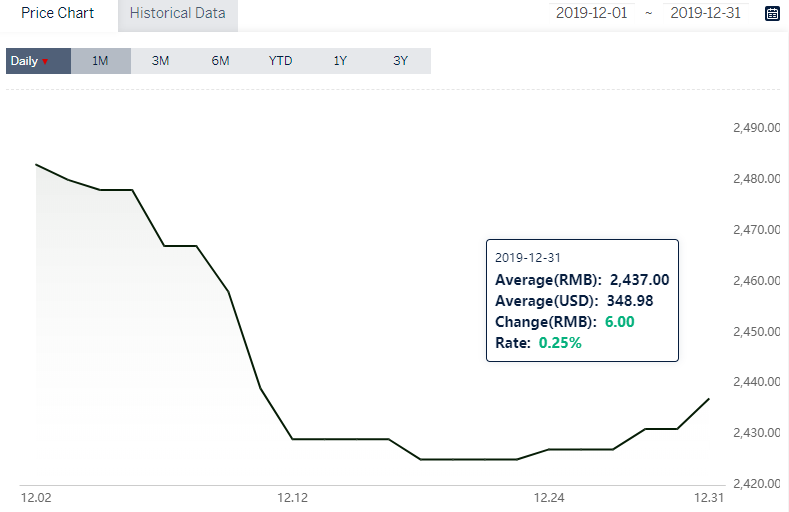Click the 2,480.00 y-axis value
Image resolution: width=789 pixels, height=512 pixels.
click(x=756, y=179)
